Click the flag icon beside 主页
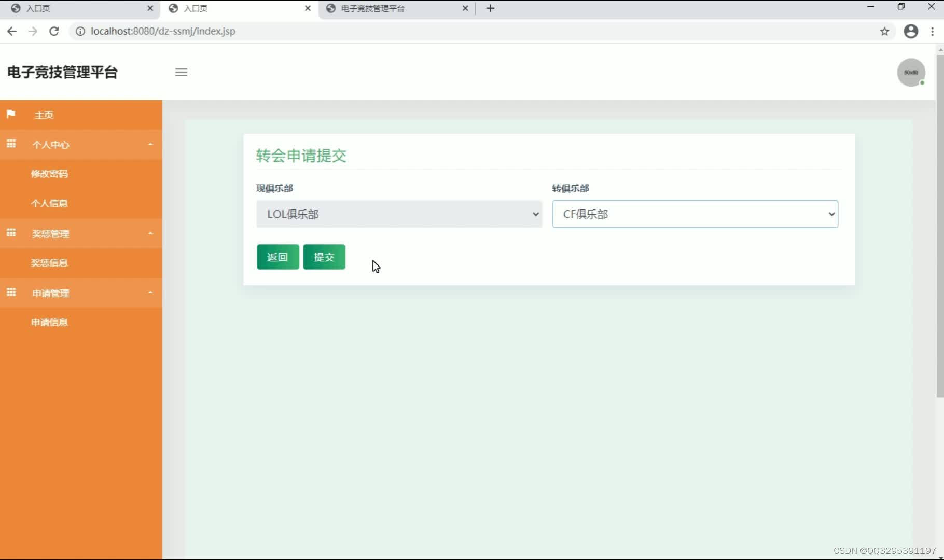Viewport: 944px width, 560px height. click(x=11, y=114)
